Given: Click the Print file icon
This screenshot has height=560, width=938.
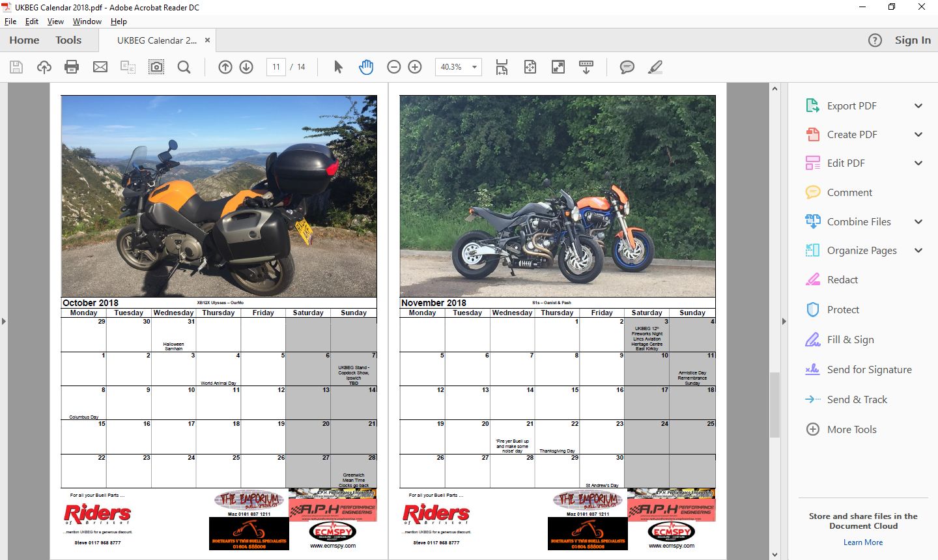Looking at the screenshot, I should coord(72,67).
